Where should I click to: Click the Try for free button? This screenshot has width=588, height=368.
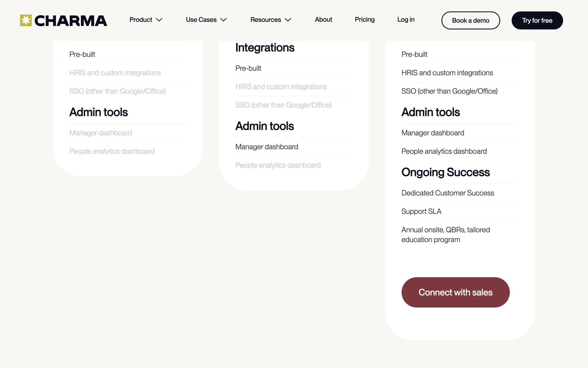[x=537, y=21]
